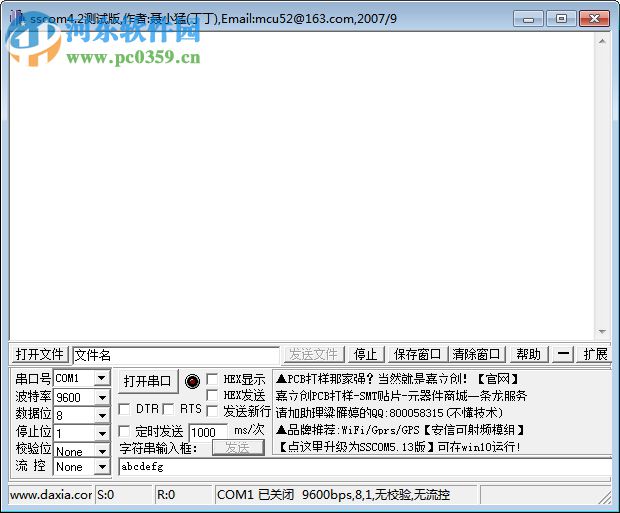This screenshot has height=513, width=620.
Task: Enable the 定时发送 timed send checkbox
Action: click(x=124, y=431)
